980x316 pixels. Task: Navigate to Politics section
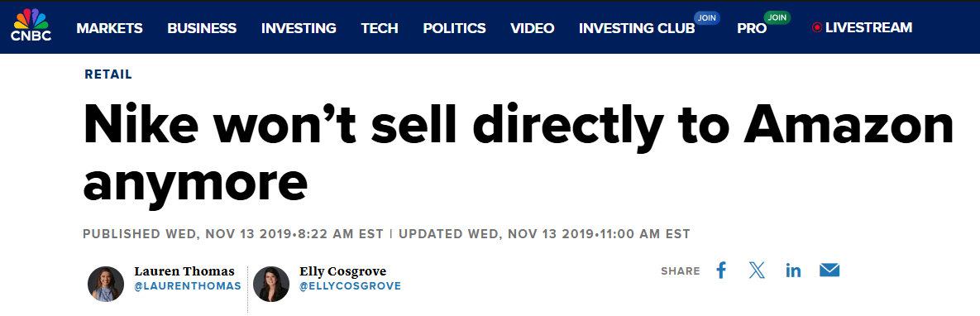pos(454,28)
